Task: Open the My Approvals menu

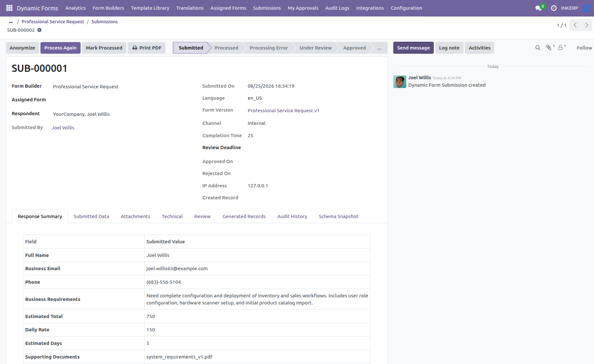Action: point(303,8)
